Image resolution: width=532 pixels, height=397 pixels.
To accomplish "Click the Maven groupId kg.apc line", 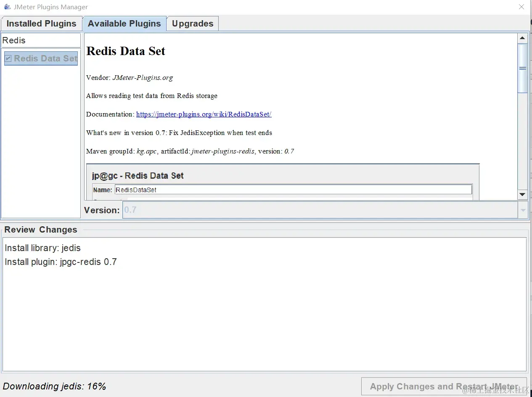I will pos(190,151).
